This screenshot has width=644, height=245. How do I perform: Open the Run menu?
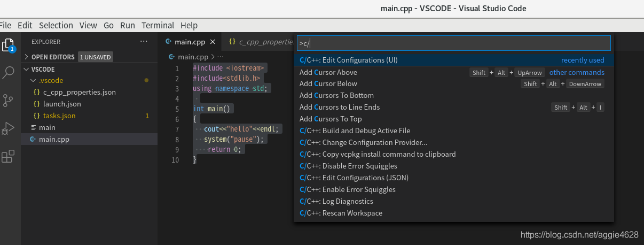[128, 25]
